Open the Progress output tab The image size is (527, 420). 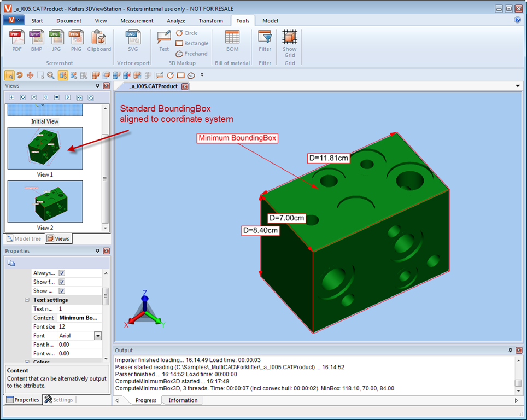(145, 400)
